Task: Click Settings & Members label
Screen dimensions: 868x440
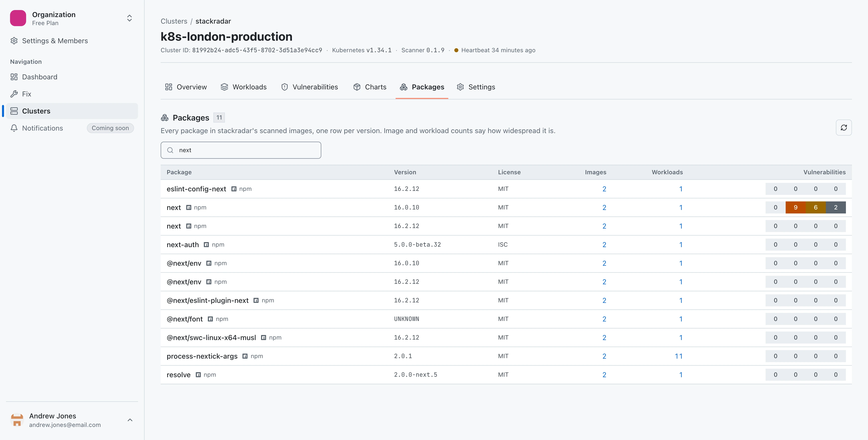Action: [55, 41]
